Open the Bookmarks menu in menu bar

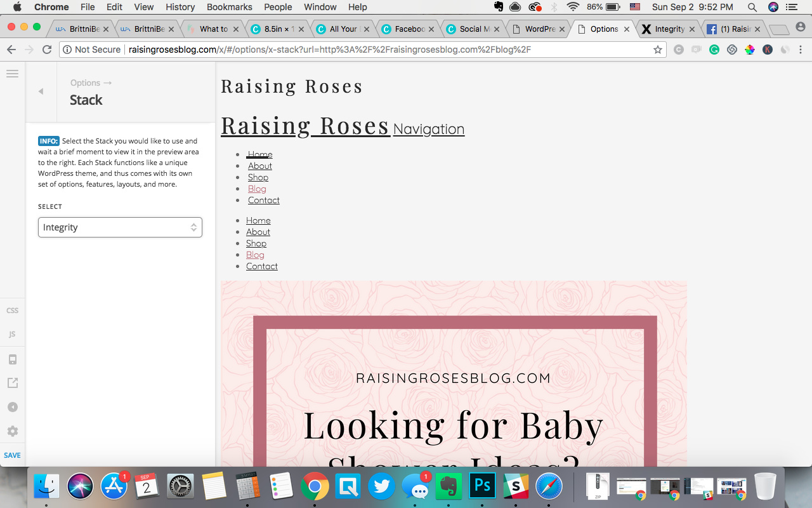230,7
